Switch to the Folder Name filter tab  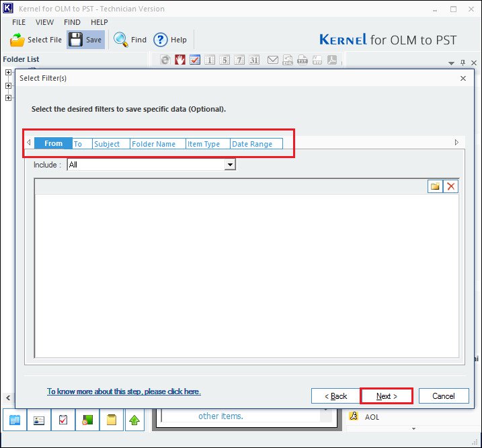pos(158,144)
